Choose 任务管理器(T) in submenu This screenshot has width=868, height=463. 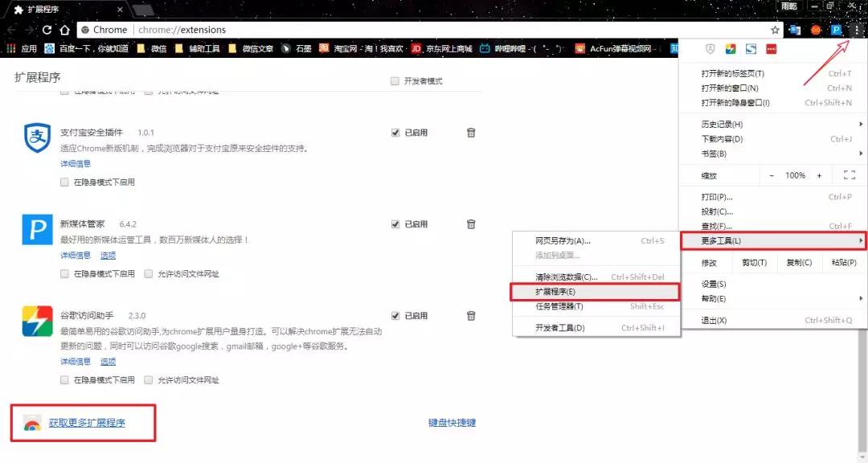[x=596, y=306]
